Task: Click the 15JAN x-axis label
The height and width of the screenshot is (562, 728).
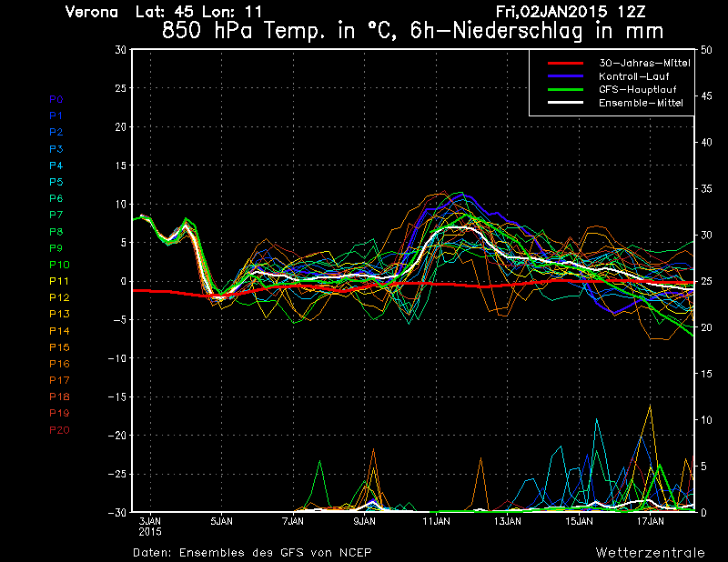Action: (579, 521)
